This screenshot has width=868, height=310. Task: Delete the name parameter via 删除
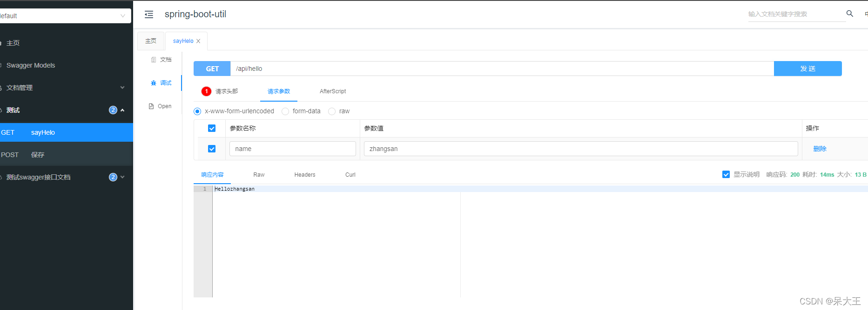pyautogui.click(x=820, y=149)
